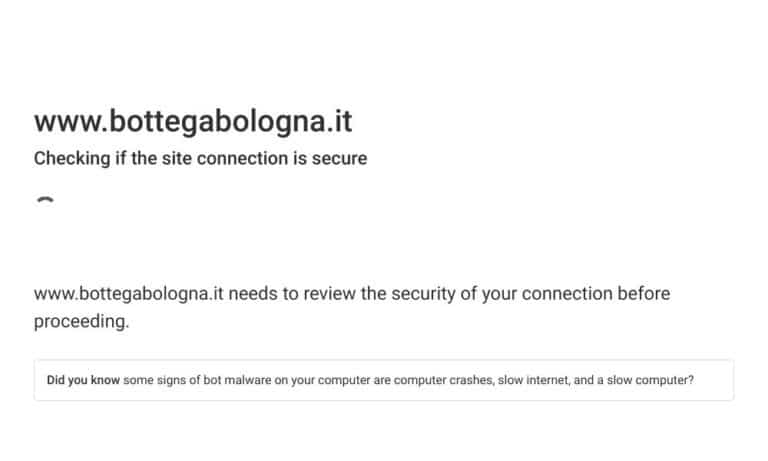Click the word 'bottegabologna' in the large heading

coord(216,121)
